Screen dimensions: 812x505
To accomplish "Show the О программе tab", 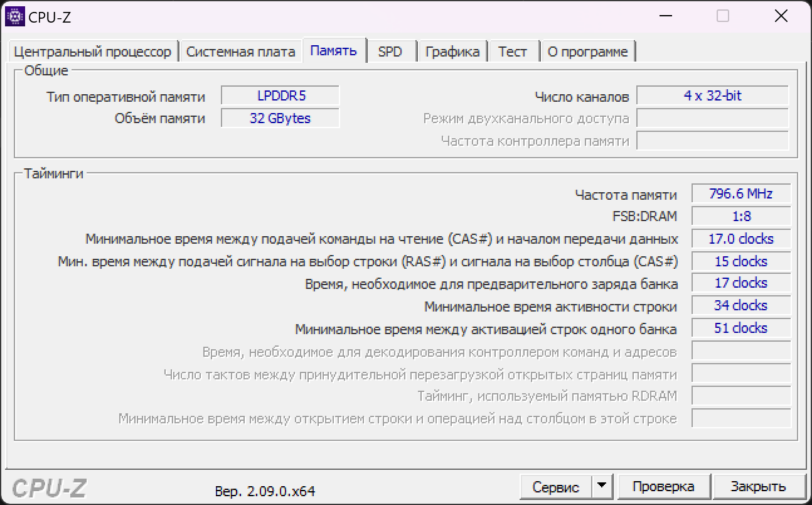I will [x=588, y=52].
